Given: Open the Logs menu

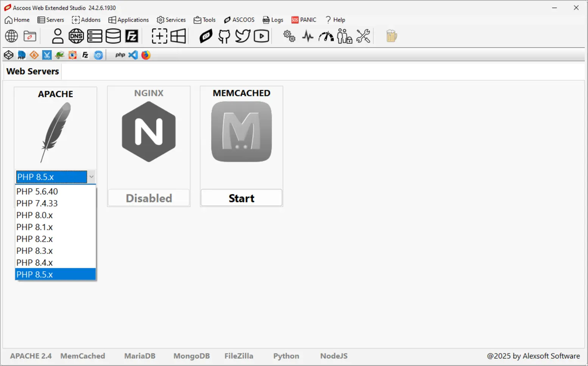Looking at the screenshot, I should pos(273,20).
